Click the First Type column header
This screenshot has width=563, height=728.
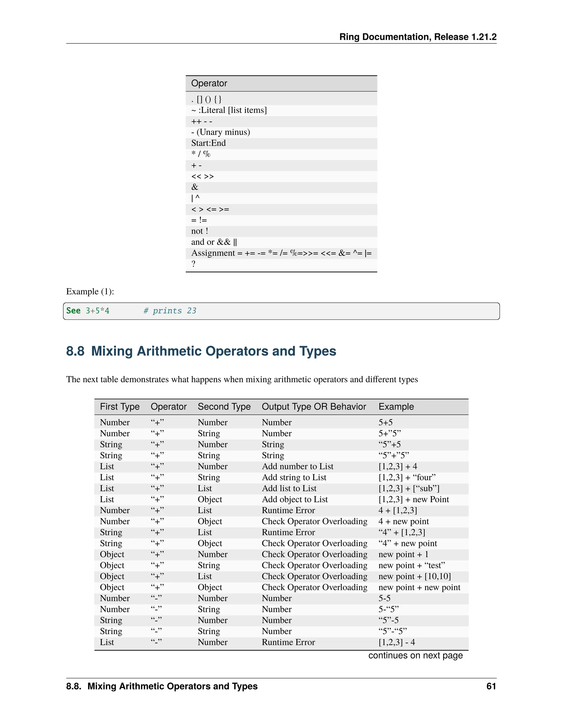[x=120, y=407]
